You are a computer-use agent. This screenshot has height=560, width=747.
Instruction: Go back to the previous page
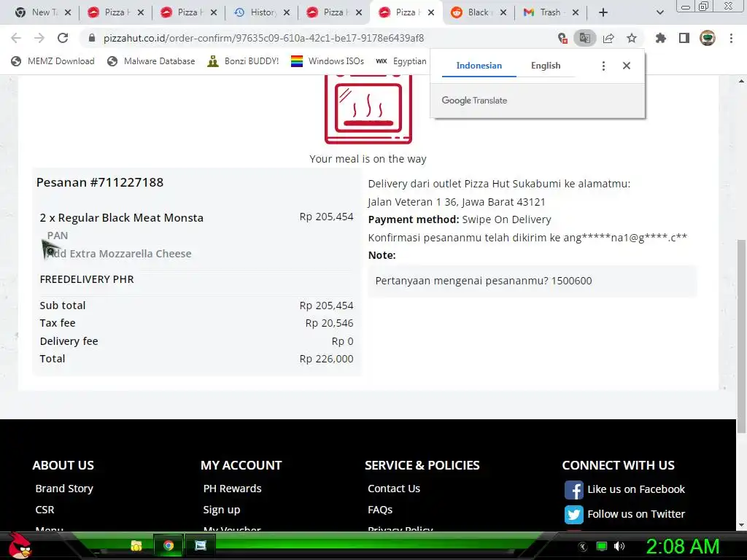(16, 38)
